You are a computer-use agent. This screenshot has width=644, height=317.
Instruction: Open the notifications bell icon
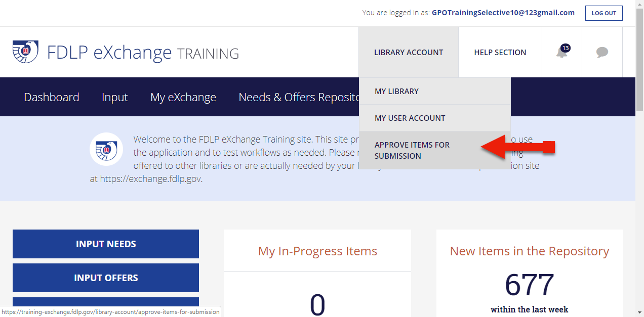(562, 52)
